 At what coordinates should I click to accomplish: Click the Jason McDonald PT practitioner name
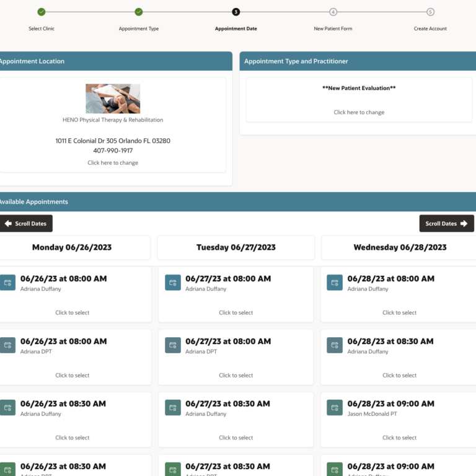[372, 414]
